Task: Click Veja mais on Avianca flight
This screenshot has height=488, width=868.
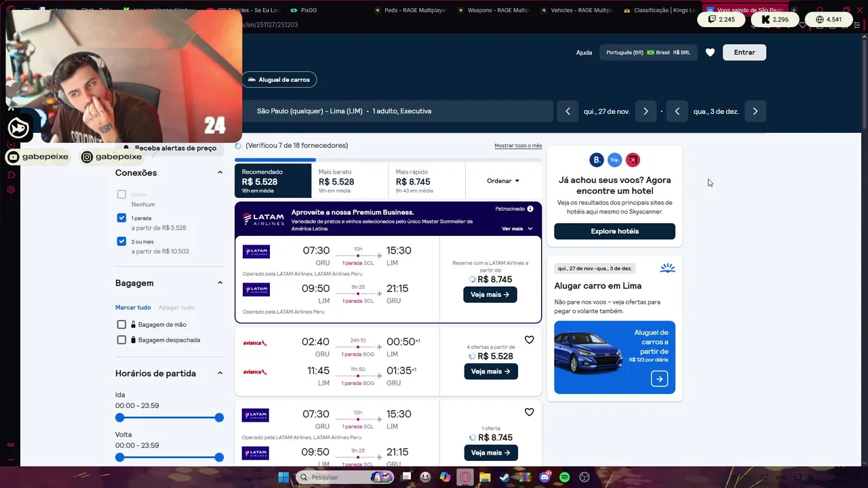Action: 490,371
